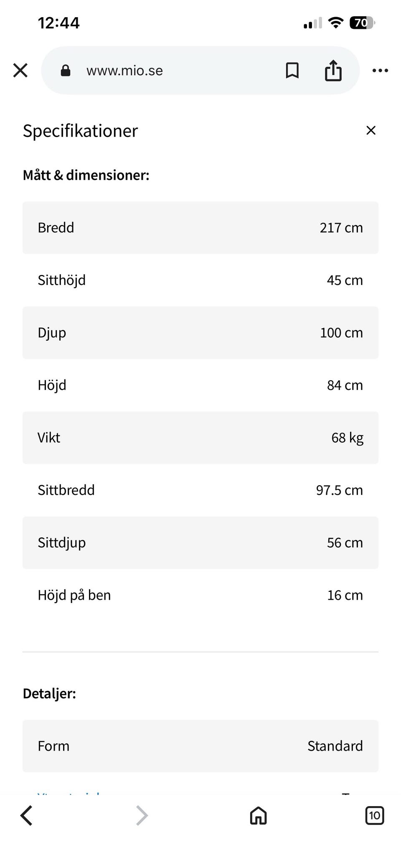Go back with the left chevron
Viewport: 401px width, 868px height.
26,815
